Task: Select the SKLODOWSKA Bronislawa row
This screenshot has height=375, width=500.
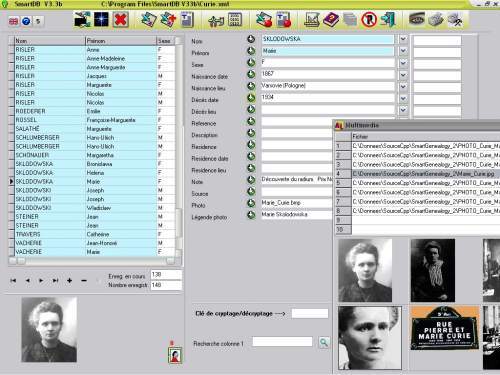Action: [92, 164]
